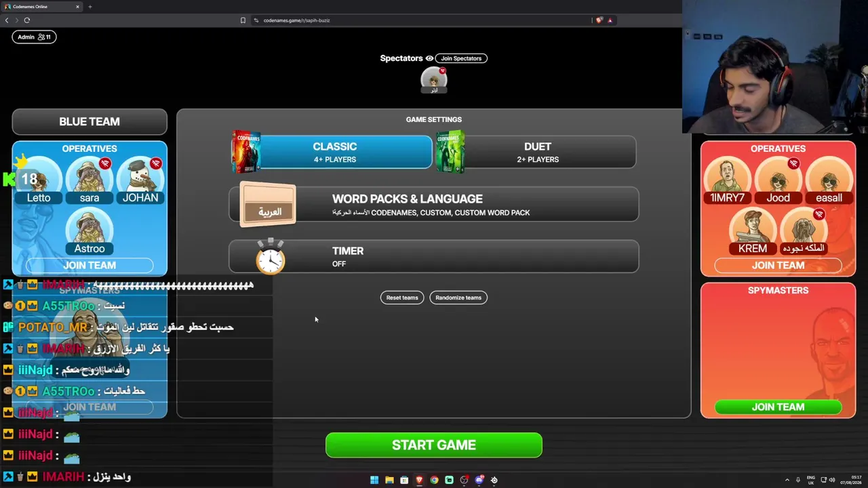The height and width of the screenshot is (488, 868).
Task: Open File Explorer from the taskbar
Action: [389, 480]
